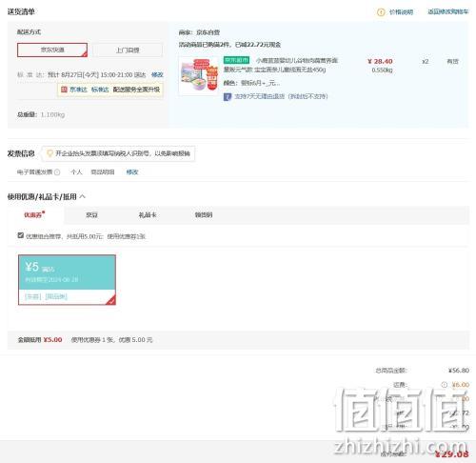Click the help icon beside electronic invoice
476x463 pixels.
click(x=57, y=172)
